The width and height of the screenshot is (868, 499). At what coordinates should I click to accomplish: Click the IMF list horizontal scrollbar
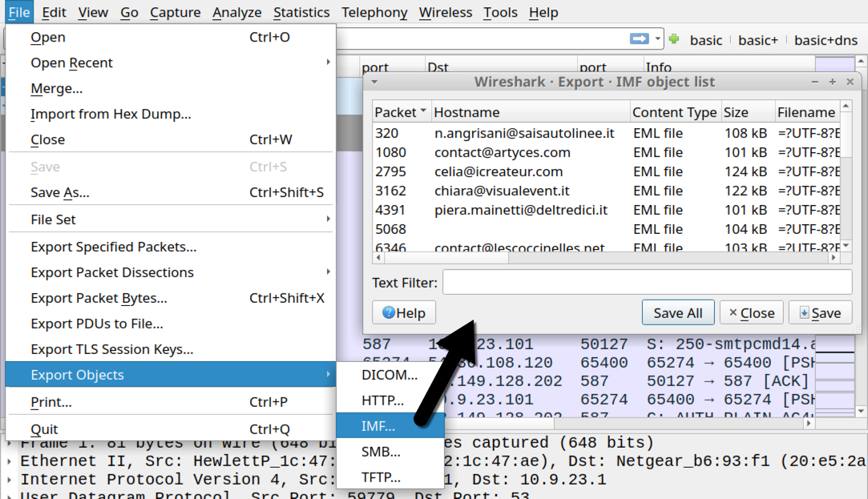pyautogui.click(x=606, y=258)
